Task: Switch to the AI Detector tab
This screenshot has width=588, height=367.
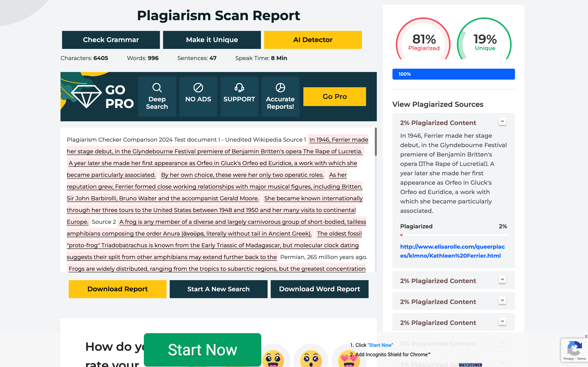Action: tap(313, 40)
